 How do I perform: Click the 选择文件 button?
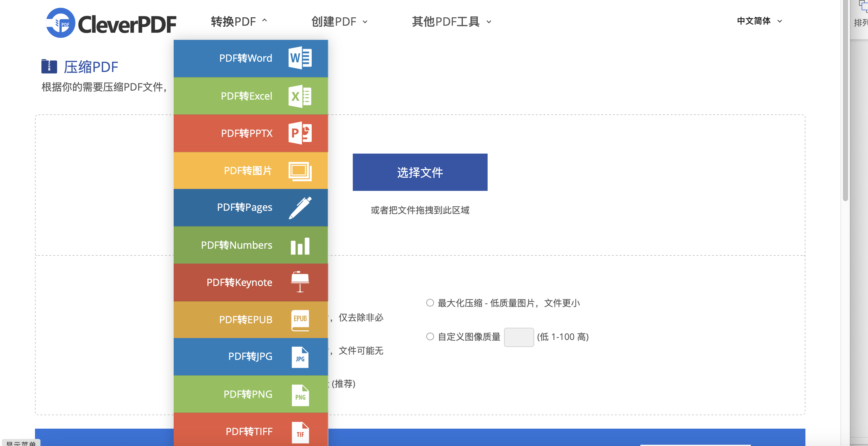[420, 173]
